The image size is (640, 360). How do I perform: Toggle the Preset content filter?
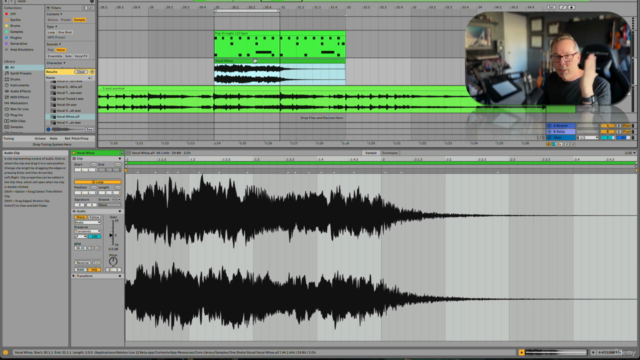coord(66,20)
